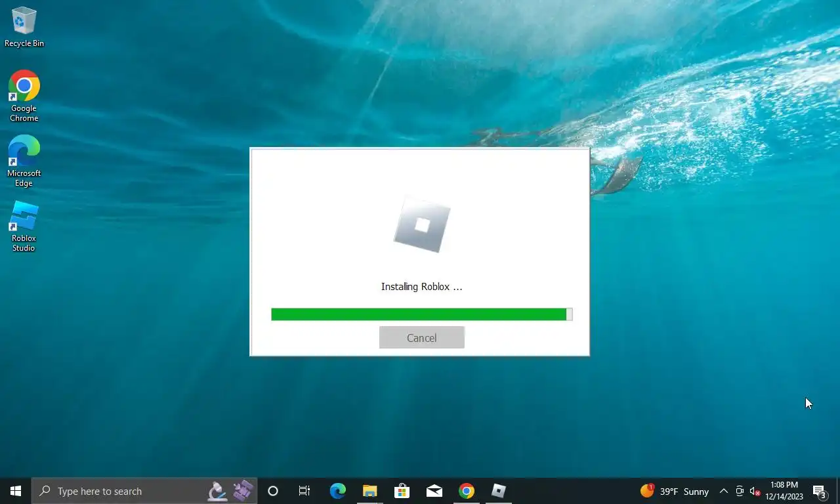Open Microsoft Store from taskbar
Image resolution: width=840 pixels, height=504 pixels.
(x=402, y=491)
